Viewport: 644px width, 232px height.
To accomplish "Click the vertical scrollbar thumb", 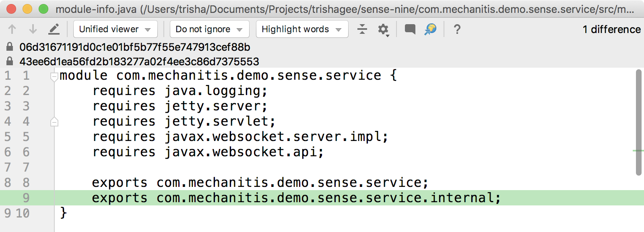I will [x=639, y=122].
